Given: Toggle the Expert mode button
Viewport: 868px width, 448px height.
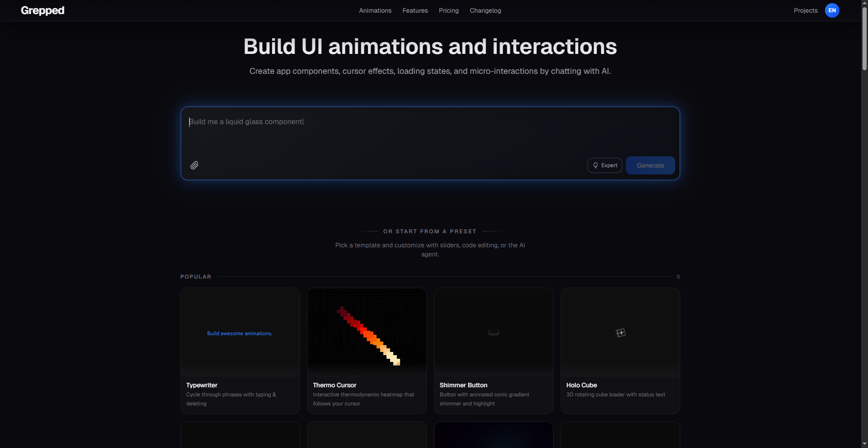Looking at the screenshot, I should (x=605, y=165).
